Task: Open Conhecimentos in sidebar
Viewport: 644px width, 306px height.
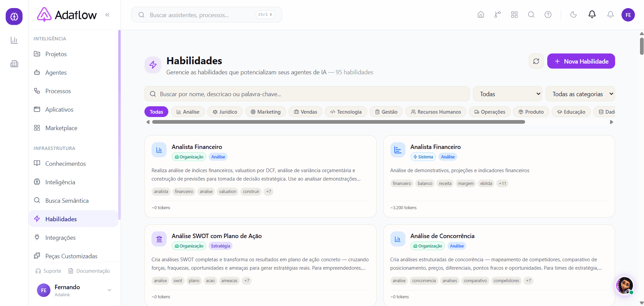Action: (73, 164)
